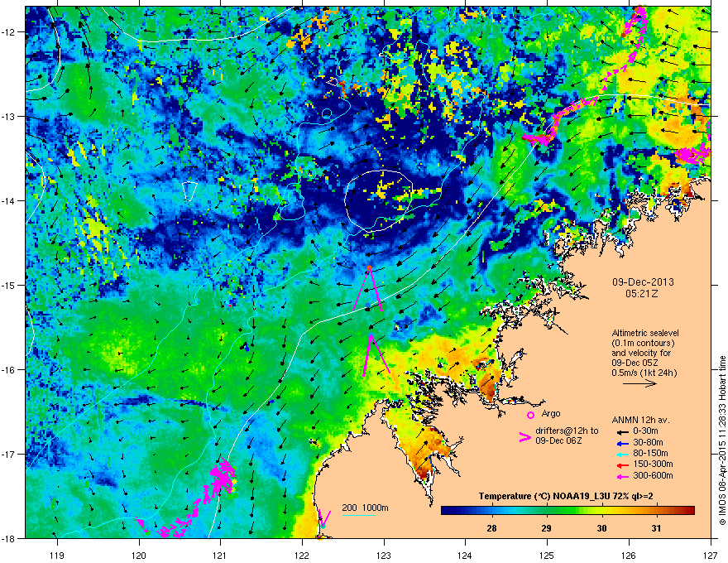
Task: Click the small magenta chevron at the bottom near 122.2E
Action: click(x=324, y=518)
